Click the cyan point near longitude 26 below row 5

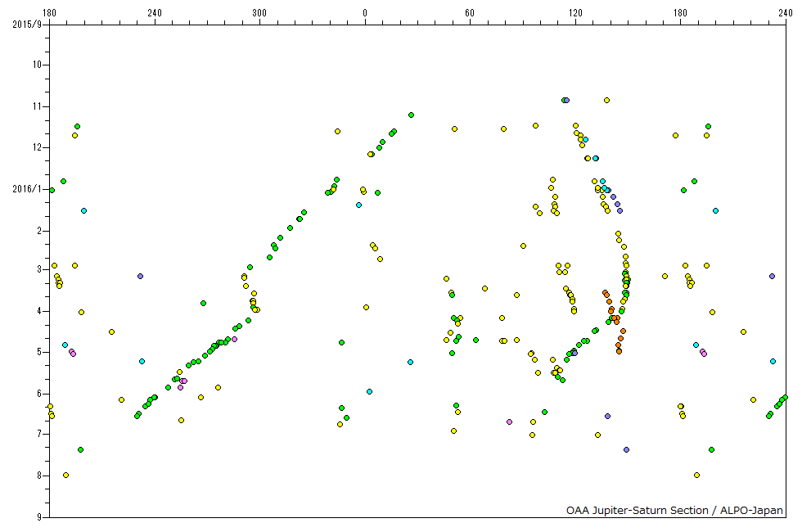[x=410, y=362]
